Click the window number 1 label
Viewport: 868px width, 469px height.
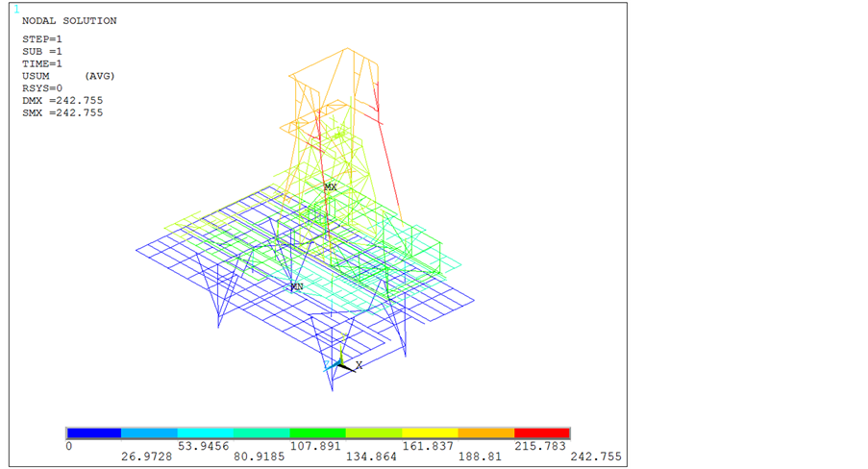click(15, 9)
